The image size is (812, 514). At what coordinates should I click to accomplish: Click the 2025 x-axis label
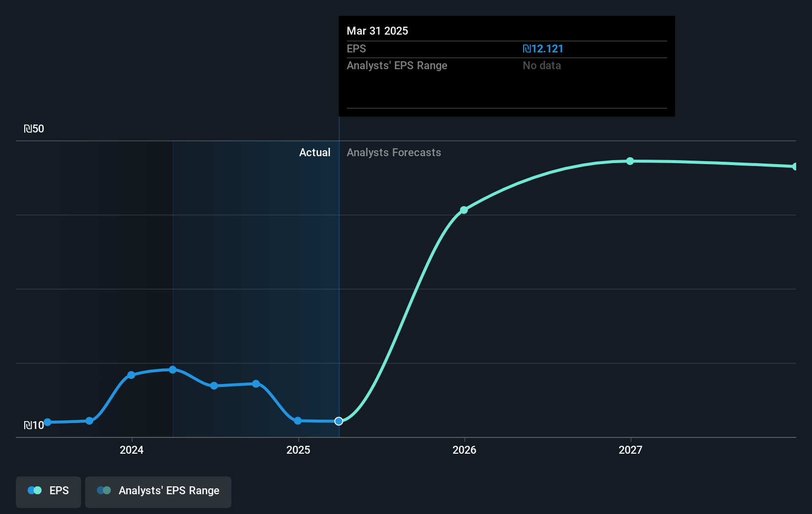(298, 450)
